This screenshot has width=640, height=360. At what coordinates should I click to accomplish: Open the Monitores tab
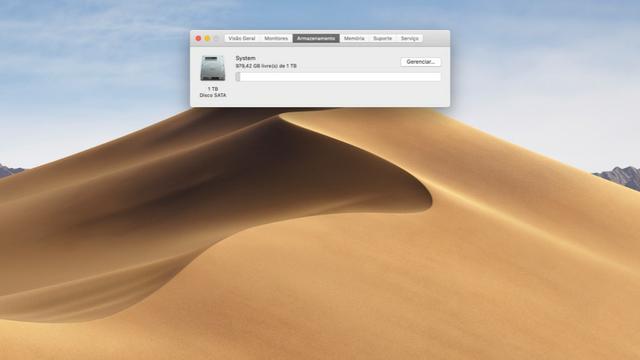276,38
